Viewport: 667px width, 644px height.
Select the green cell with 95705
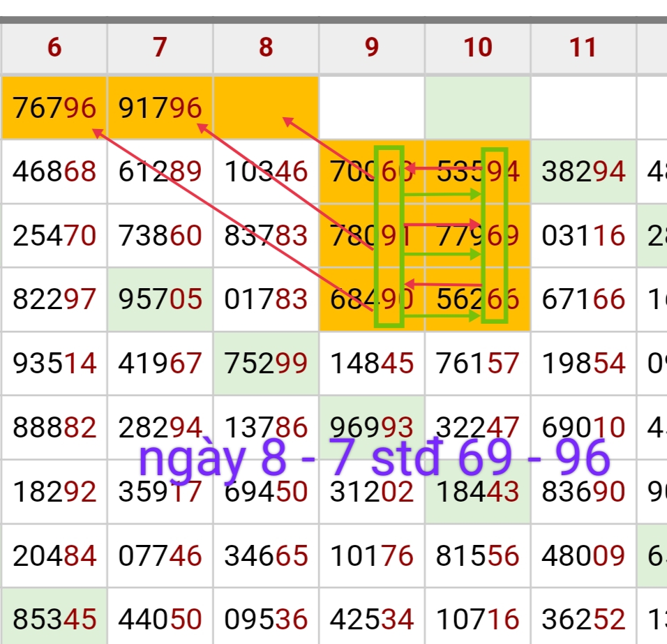point(160,299)
